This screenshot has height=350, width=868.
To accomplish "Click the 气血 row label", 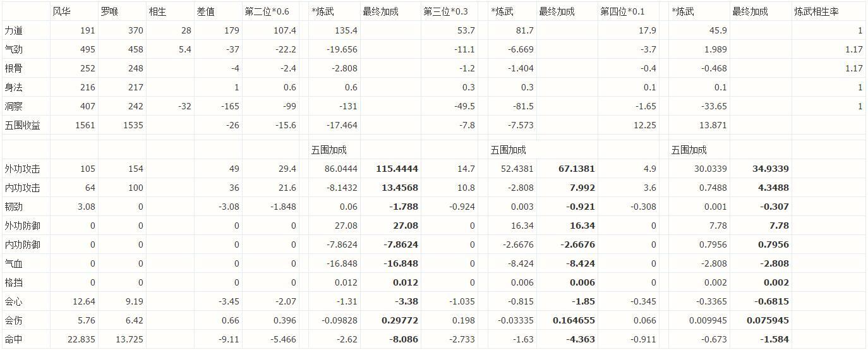I will 13,263.
